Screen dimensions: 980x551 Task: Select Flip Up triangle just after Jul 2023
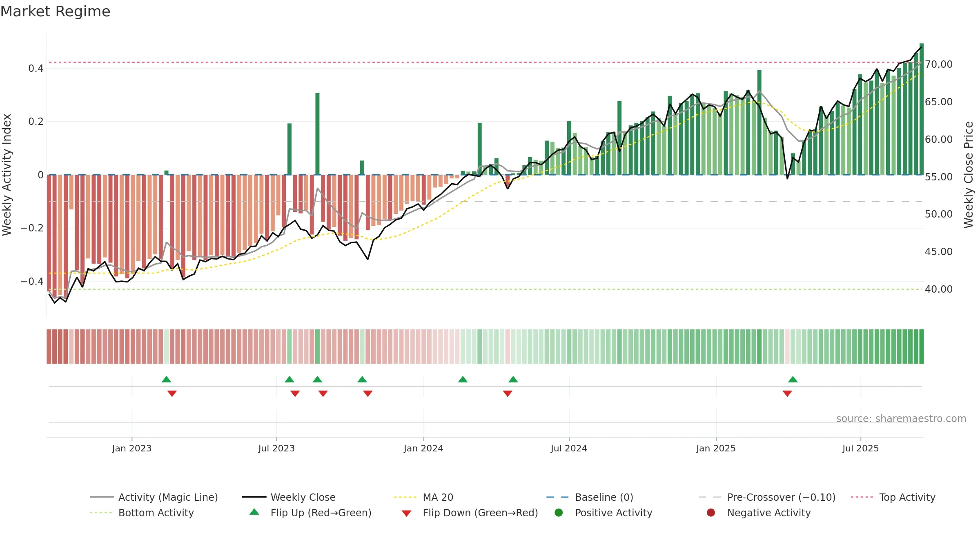coord(290,380)
